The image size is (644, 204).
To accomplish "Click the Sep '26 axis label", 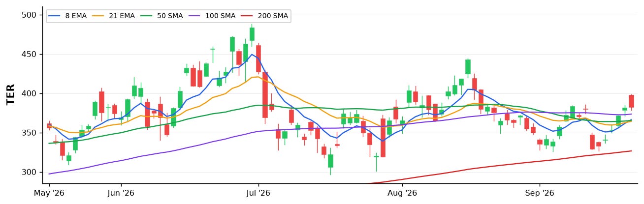I will click(x=540, y=193).
